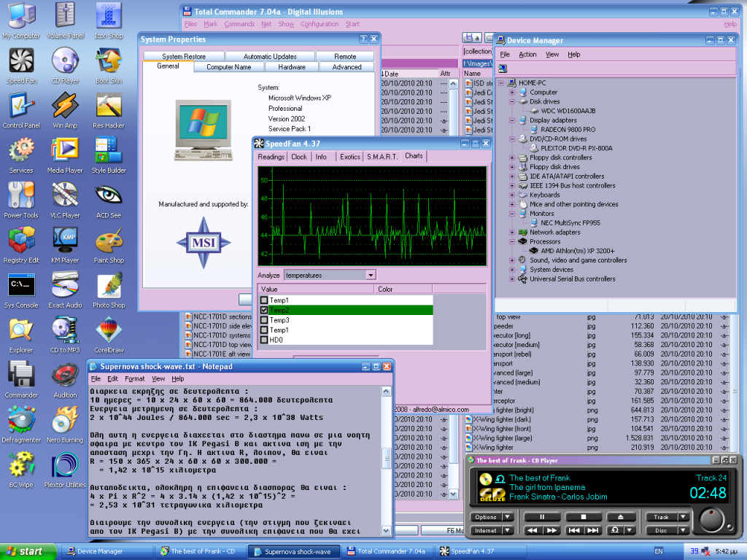Open the Icon Shop desktop icon
Screen dimensions: 747x560
[109, 21]
